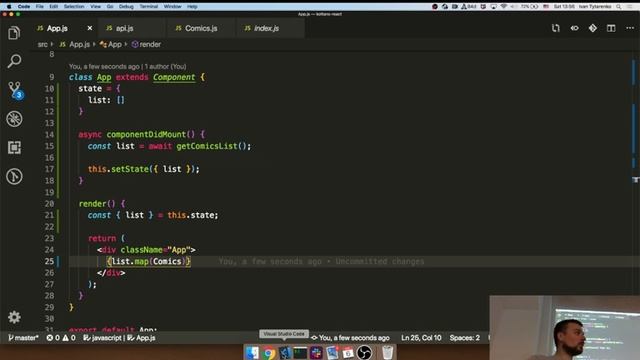Open Slack from the Dock

(316, 352)
